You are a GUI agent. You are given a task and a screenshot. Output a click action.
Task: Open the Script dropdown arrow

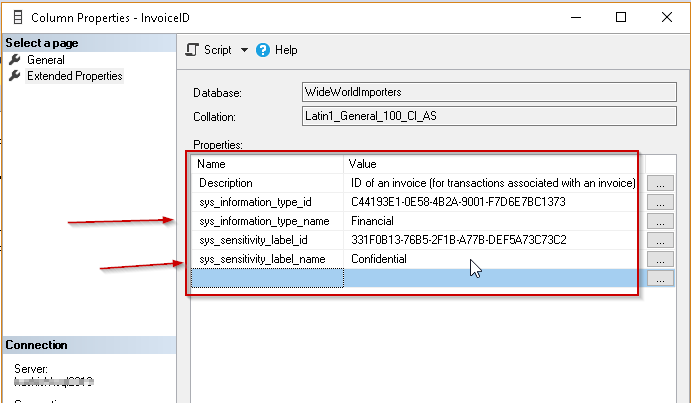244,50
